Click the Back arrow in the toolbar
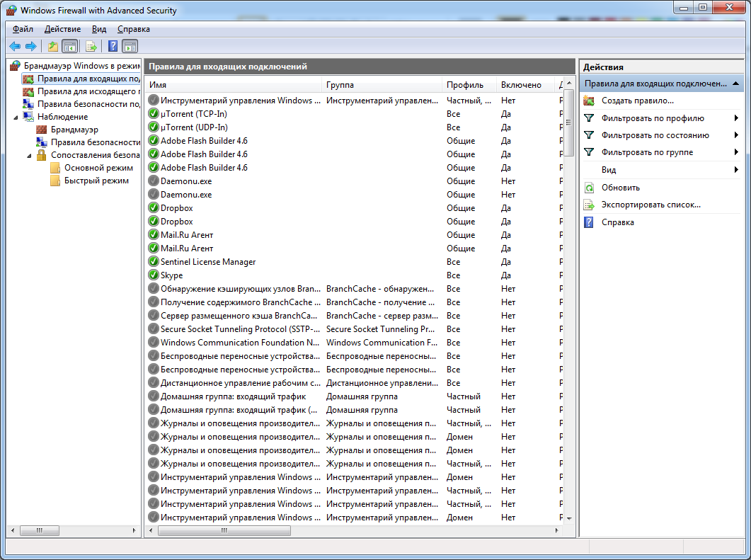The height and width of the screenshot is (560, 751). click(14, 47)
